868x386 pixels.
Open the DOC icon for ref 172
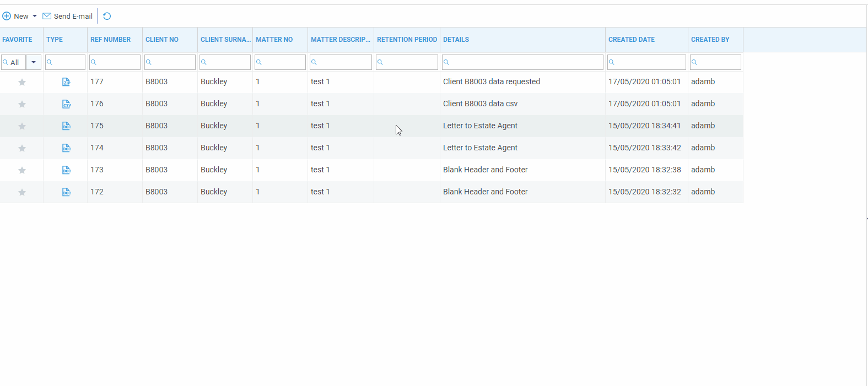66,192
